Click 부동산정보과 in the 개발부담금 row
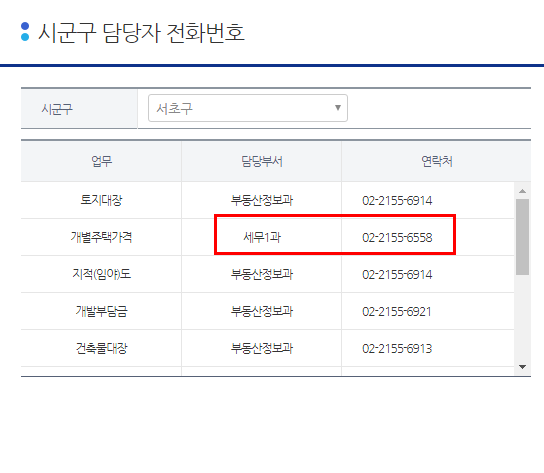 (262, 311)
